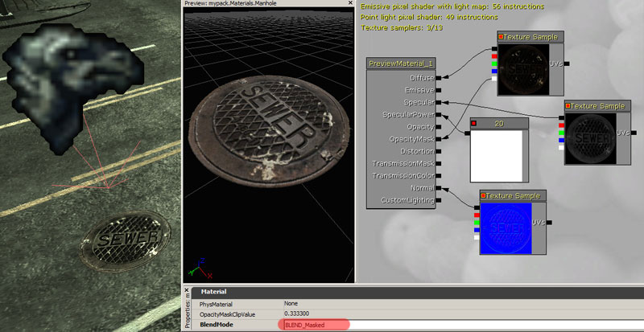Image resolution: width=644 pixels, height=332 pixels.
Task: Click UVs connector of Specular Texture Sample
Action: [x=634, y=133]
